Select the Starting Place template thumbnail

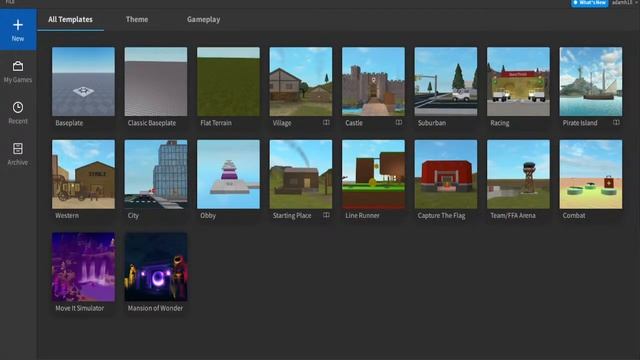[x=301, y=174]
